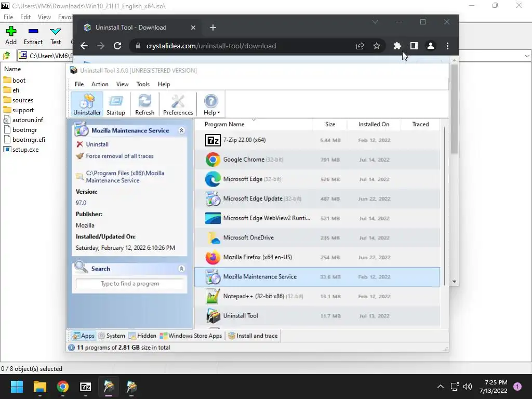Click Extract in the 7-Zip window
This screenshot has height=399, width=532.
[x=33, y=36]
